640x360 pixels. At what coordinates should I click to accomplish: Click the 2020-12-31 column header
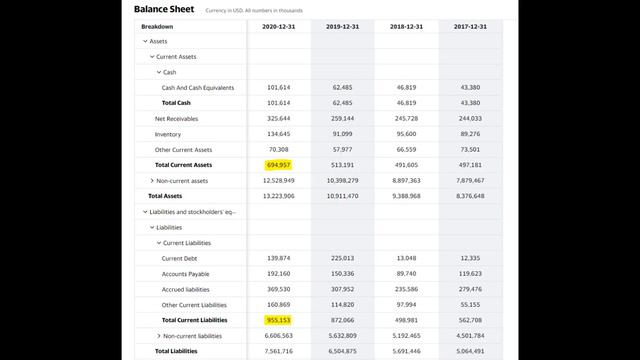click(x=278, y=27)
